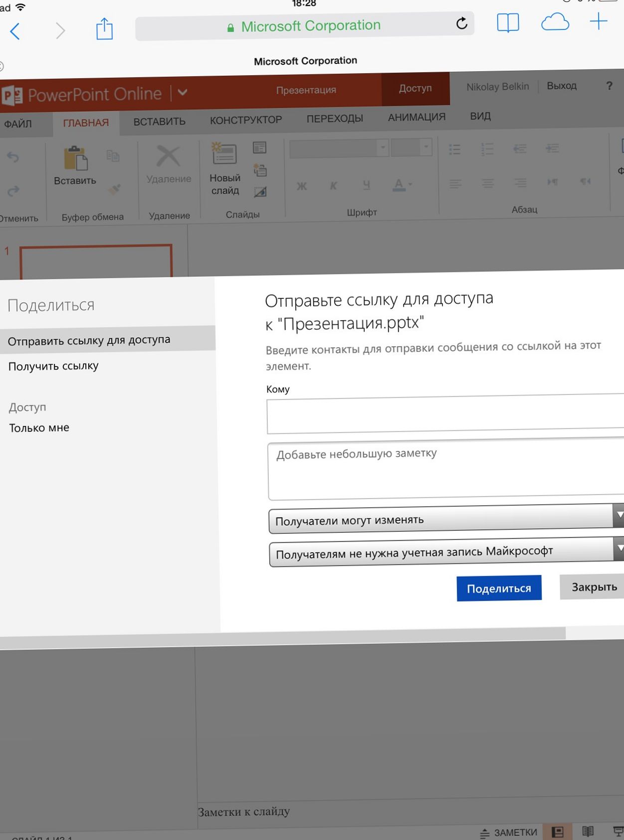Open the ФАЙЛ tab
Image resolution: width=624 pixels, height=840 pixels.
pos(18,124)
